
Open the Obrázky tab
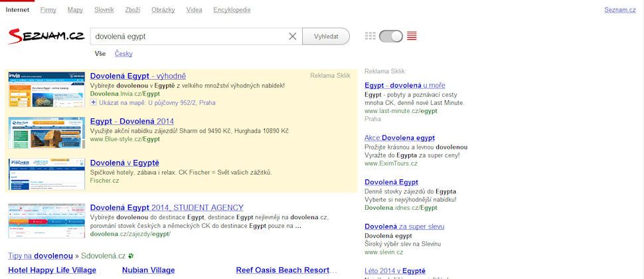tap(163, 10)
